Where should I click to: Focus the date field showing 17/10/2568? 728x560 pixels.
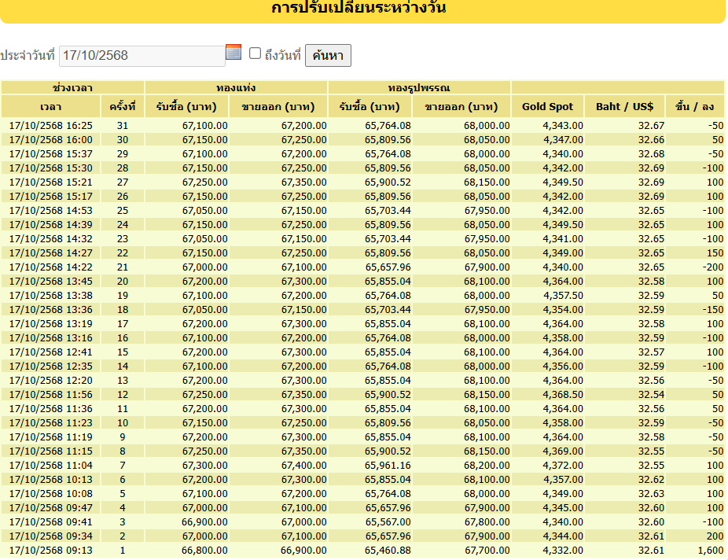coord(142,56)
